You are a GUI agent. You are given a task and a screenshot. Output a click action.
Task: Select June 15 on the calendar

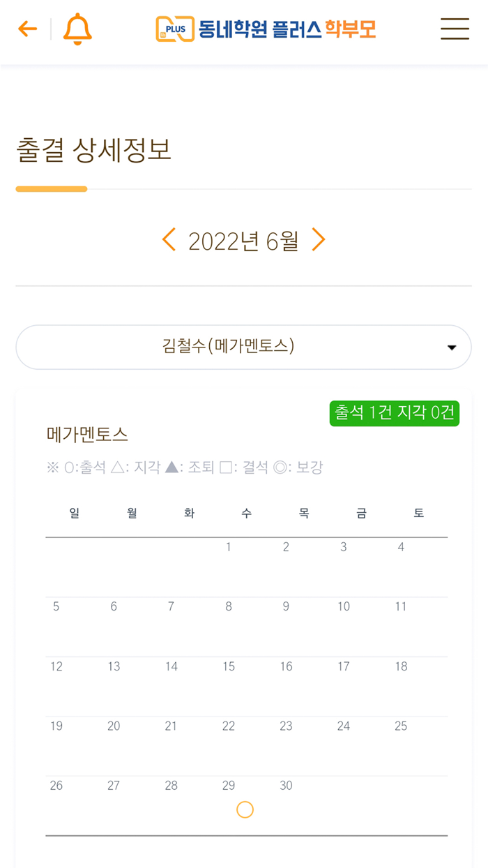pyautogui.click(x=228, y=667)
